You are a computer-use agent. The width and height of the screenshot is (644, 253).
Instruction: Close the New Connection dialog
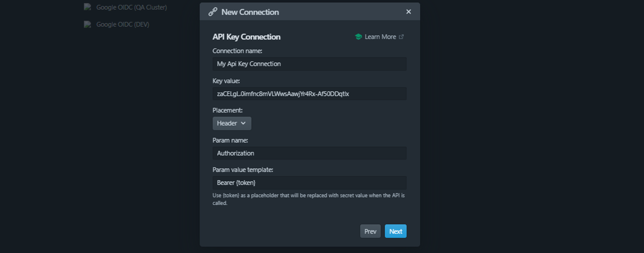pyautogui.click(x=408, y=12)
